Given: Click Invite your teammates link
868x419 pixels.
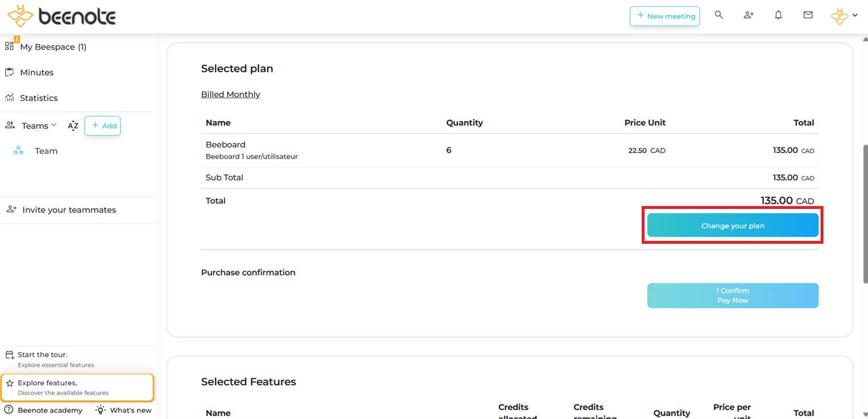Looking at the screenshot, I should coord(69,210).
